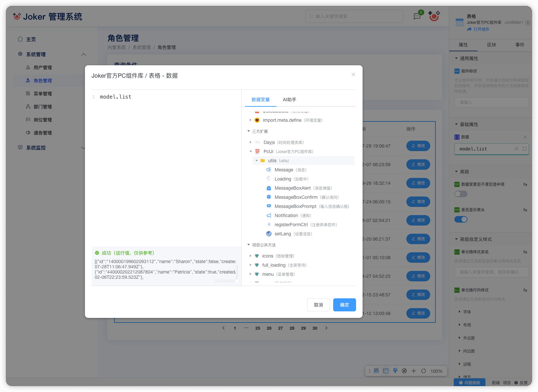This screenshot has width=538, height=392.
Task: Expand the menu tree node
Action: point(251,274)
